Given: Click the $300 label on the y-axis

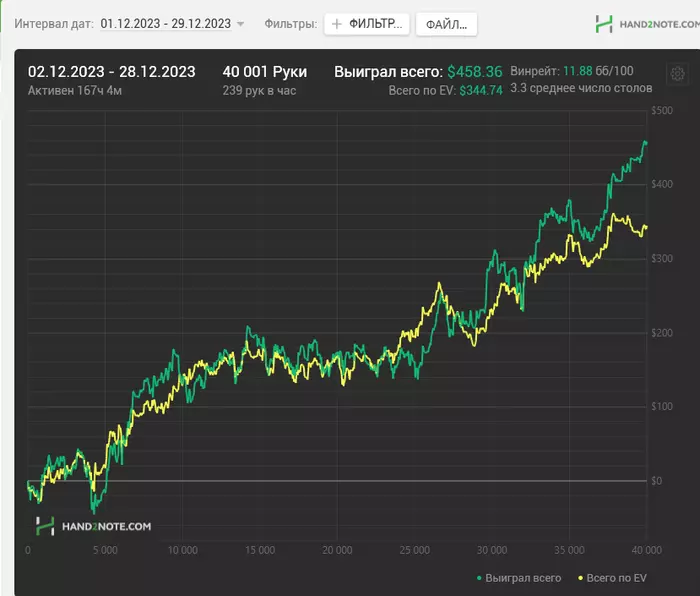Looking at the screenshot, I should [x=660, y=258].
